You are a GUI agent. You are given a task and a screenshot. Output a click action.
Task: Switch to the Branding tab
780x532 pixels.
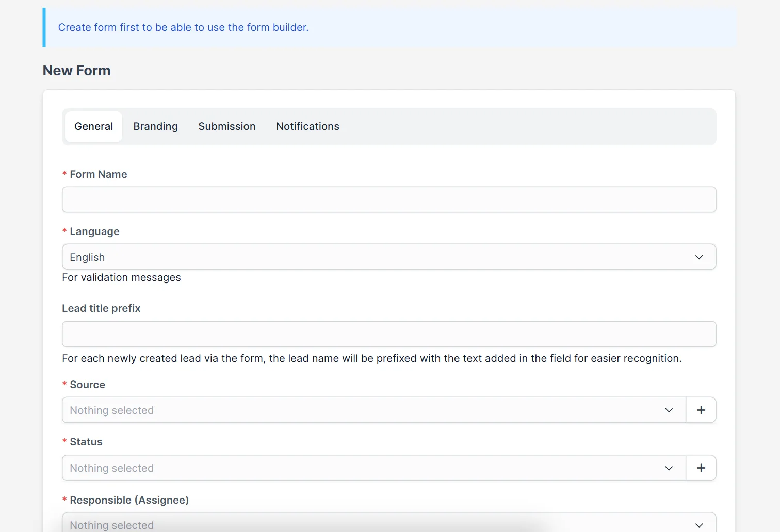155,126
